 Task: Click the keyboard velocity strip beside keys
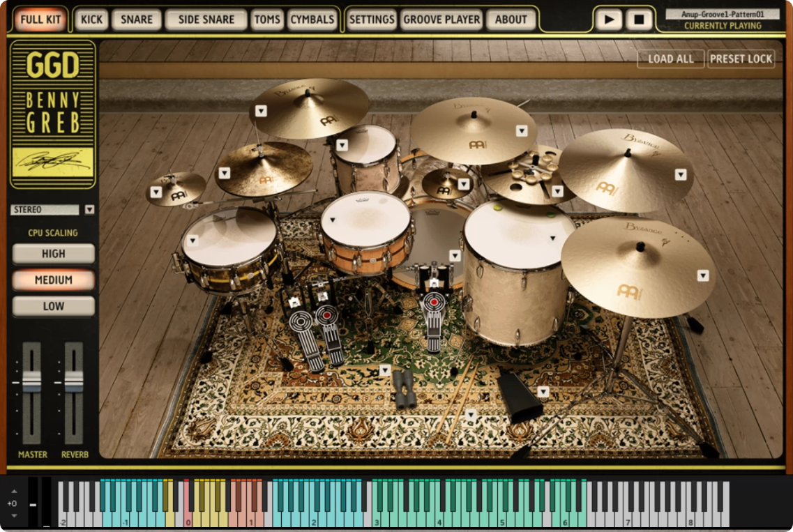tap(45, 501)
